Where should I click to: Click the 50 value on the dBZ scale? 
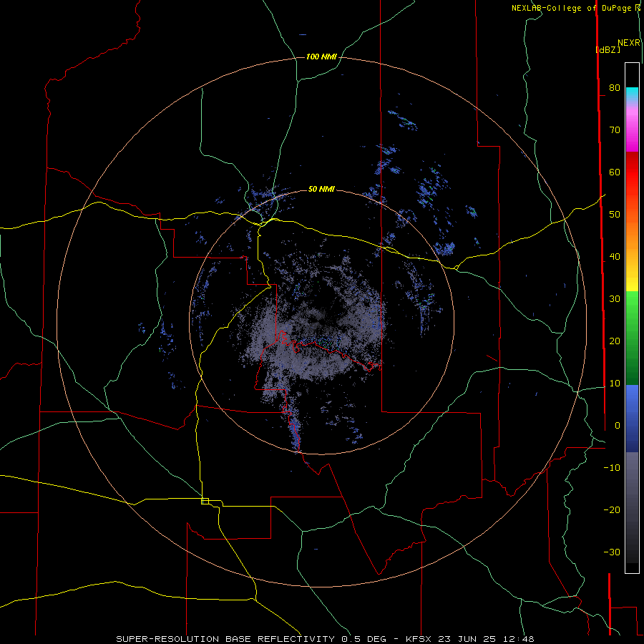coord(615,215)
